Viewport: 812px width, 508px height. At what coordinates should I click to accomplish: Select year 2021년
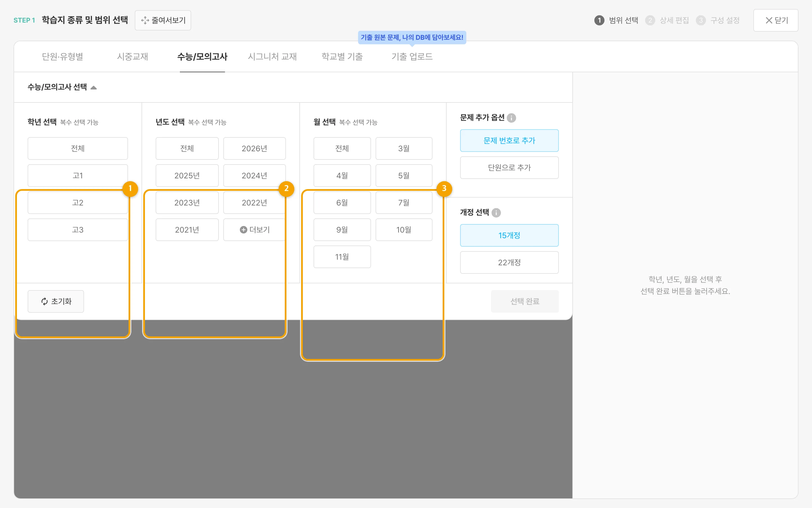click(x=187, y=230)
